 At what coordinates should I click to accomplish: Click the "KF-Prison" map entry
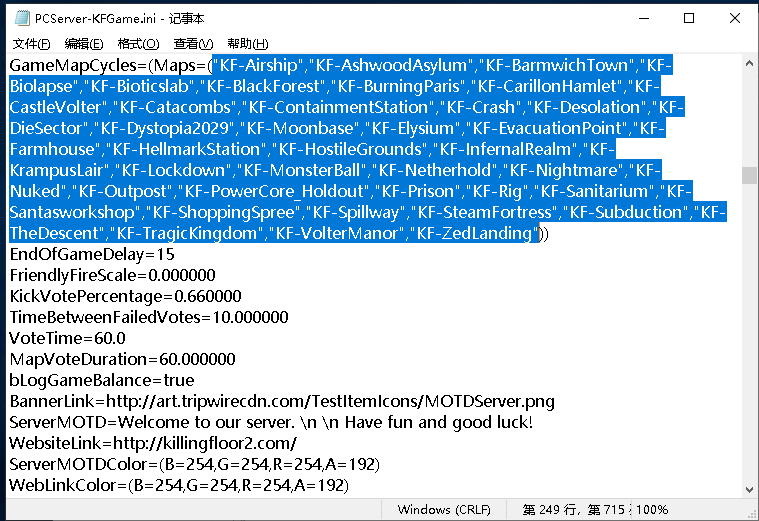(x=418, y=191)
